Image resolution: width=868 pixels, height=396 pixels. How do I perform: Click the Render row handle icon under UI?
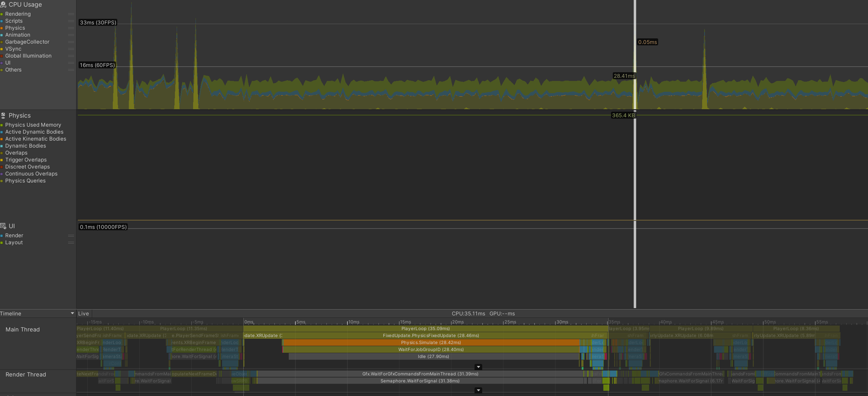(71, 236)
